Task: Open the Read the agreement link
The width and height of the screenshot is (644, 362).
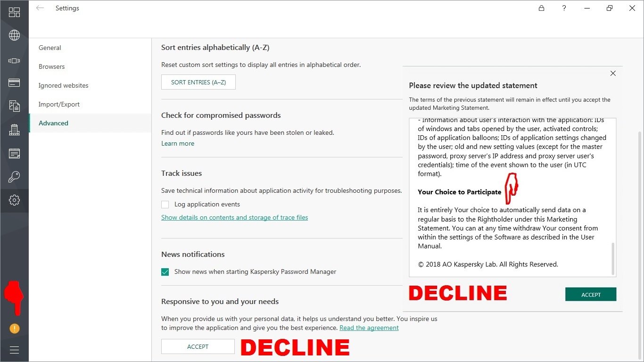Action: pyautogui.click(x=369, y=328)
